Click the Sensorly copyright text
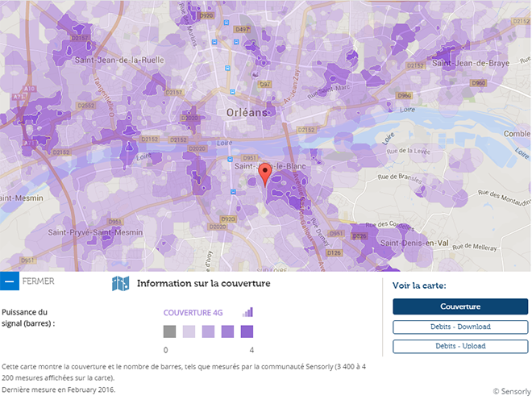The width and height of the screenshot is (532, 404). click(512, 391)
